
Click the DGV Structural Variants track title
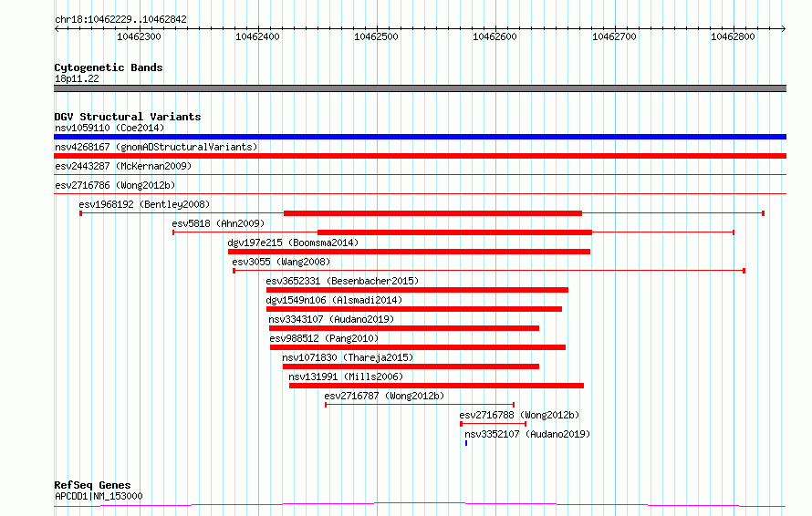point(128,117)
